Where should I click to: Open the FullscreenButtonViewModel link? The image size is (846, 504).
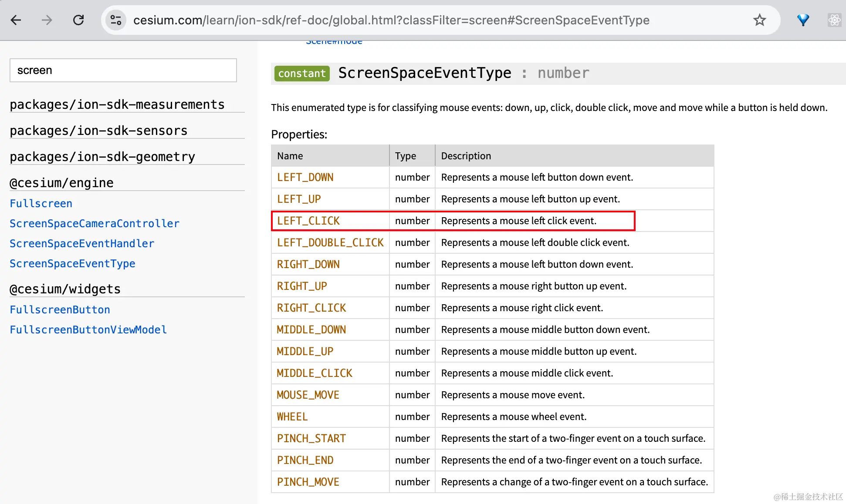tap(88, 330)
